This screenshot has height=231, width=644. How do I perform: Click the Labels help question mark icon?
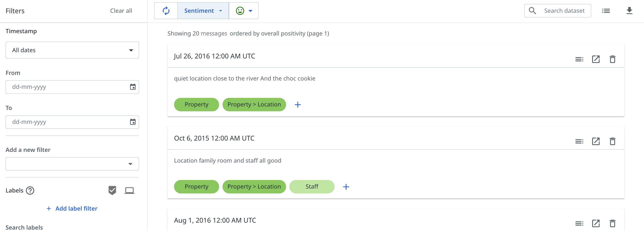[x=30, y=190]
